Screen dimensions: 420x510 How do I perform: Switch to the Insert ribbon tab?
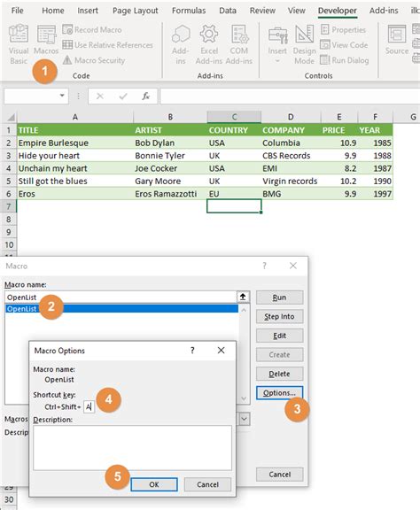[88, 11]
